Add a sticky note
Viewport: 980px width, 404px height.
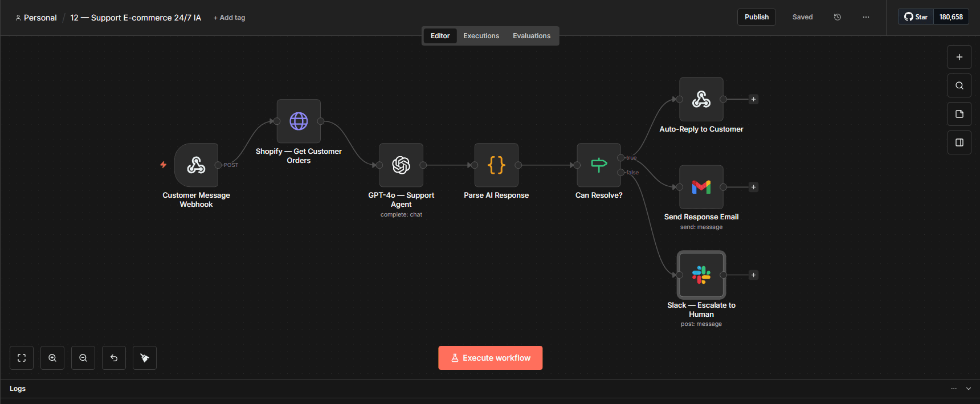[x=959, y=114]
